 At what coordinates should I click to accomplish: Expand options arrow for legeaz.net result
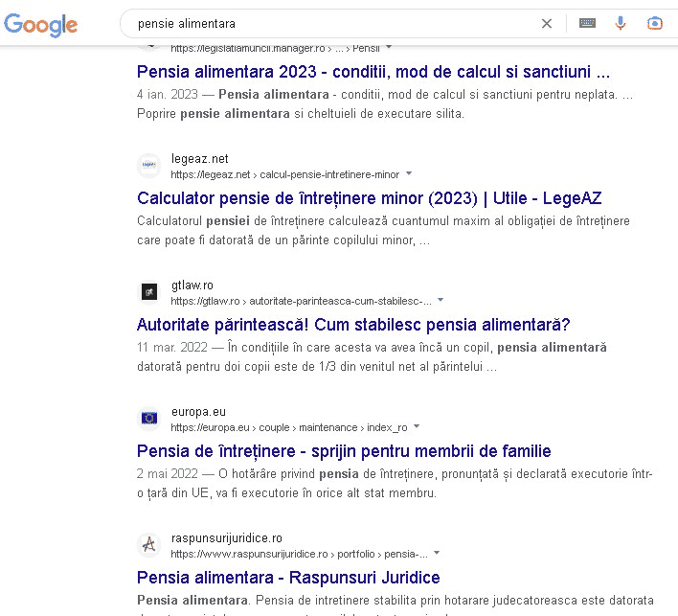pyautogui.click(x=410, y=174)
